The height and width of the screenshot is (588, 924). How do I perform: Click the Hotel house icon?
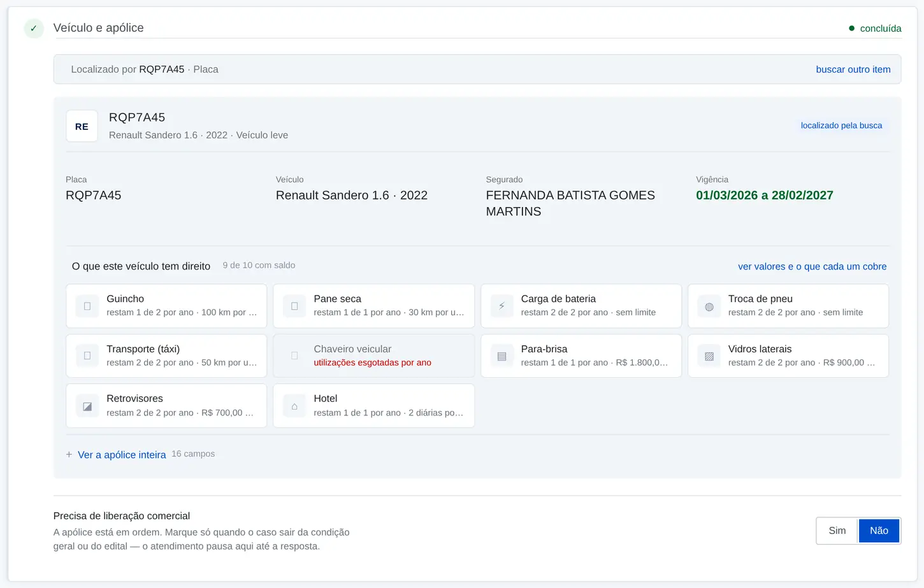(x=294, y=406)
